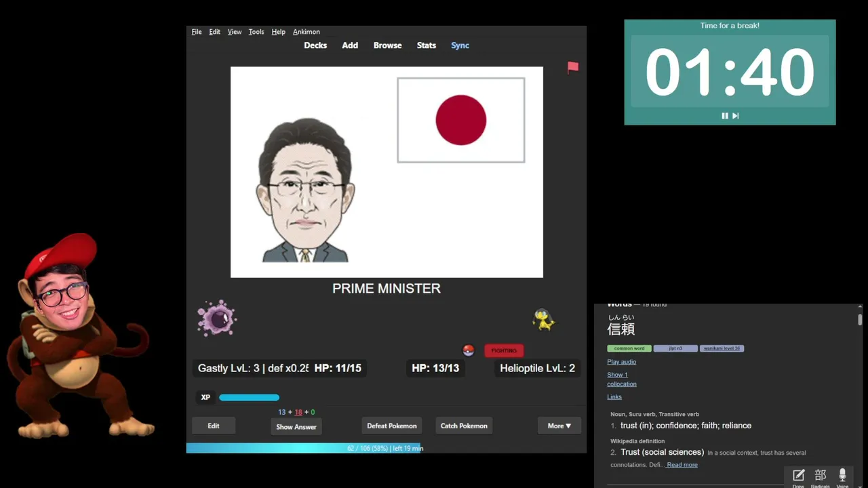Click the dictionary panel scrollbar thumb
Viewport: 868px width, 488px height.
(x=860, y=319)
